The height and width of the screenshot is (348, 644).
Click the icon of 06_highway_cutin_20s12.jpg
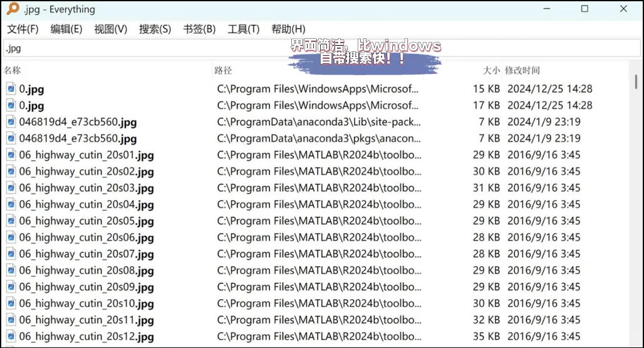[x=11, y=337]
